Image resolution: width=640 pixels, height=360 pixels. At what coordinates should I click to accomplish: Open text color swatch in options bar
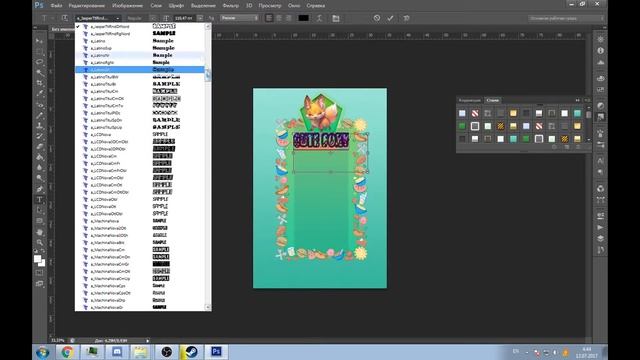303,18
